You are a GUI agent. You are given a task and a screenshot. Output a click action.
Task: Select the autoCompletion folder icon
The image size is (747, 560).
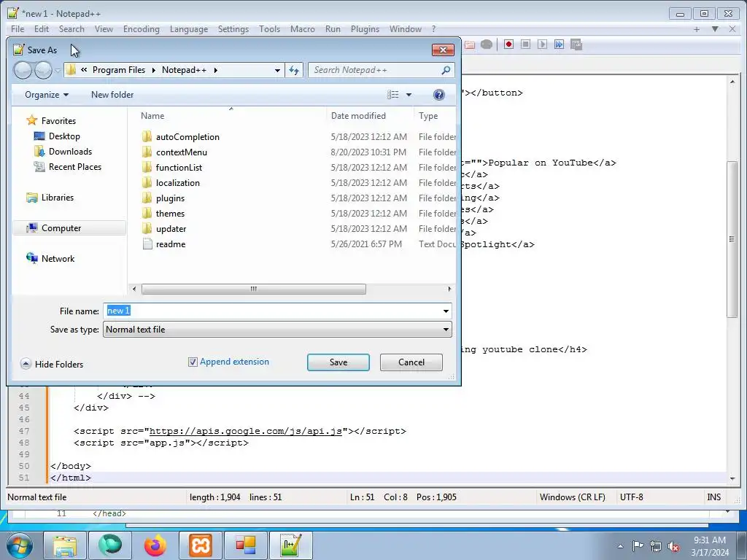(x=147, y=136)
